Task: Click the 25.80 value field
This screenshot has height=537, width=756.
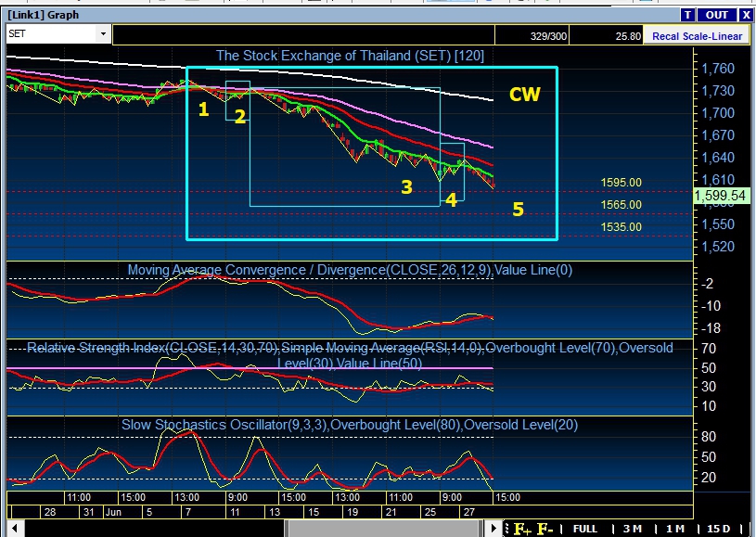Action: pyautogui.click(x=606, y=35)
